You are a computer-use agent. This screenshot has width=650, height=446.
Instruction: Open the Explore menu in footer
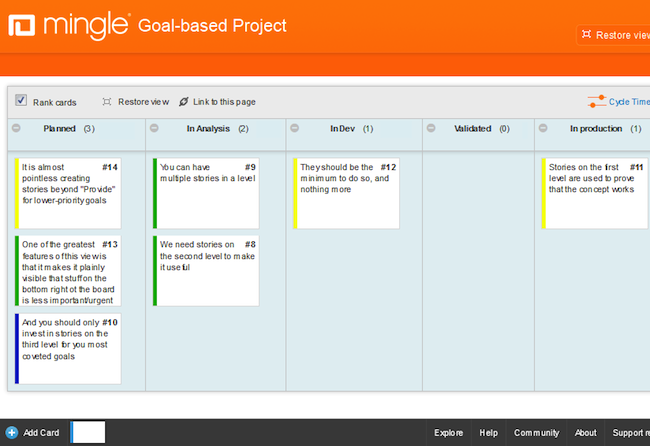coord(448,433)
